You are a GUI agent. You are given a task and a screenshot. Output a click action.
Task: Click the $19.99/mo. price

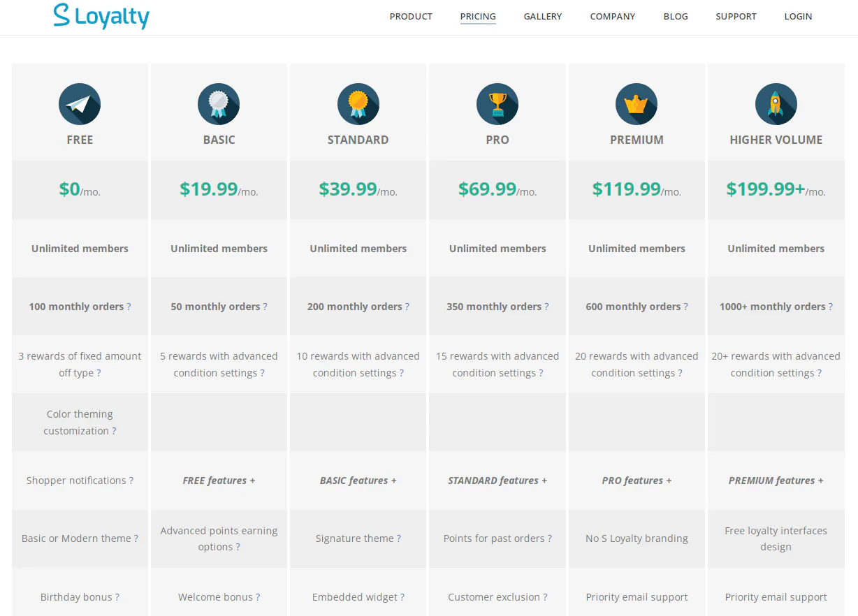[219, 189]
